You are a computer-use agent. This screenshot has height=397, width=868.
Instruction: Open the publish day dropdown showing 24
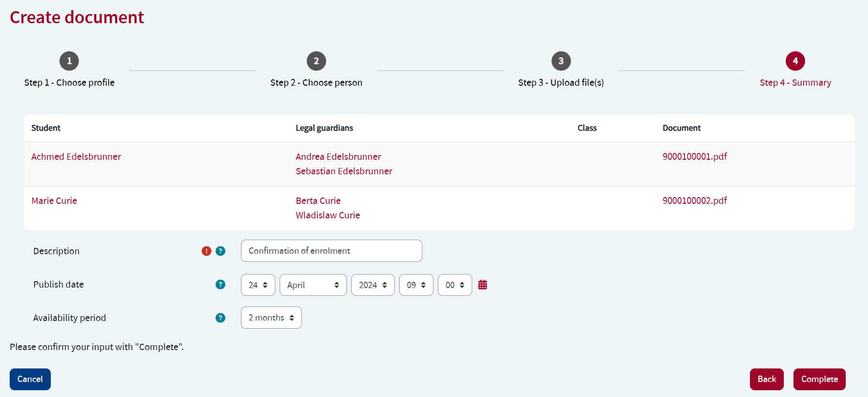(258, 285)
